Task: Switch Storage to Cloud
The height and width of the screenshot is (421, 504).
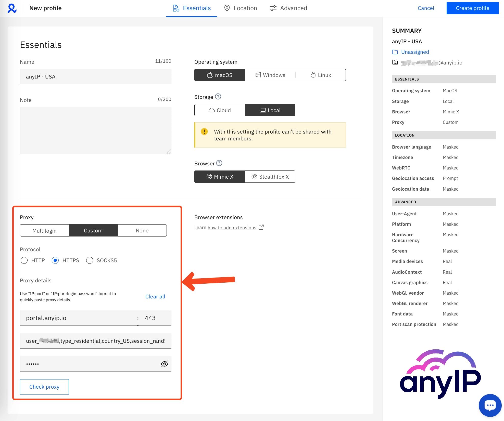Action: pos(220,110)
